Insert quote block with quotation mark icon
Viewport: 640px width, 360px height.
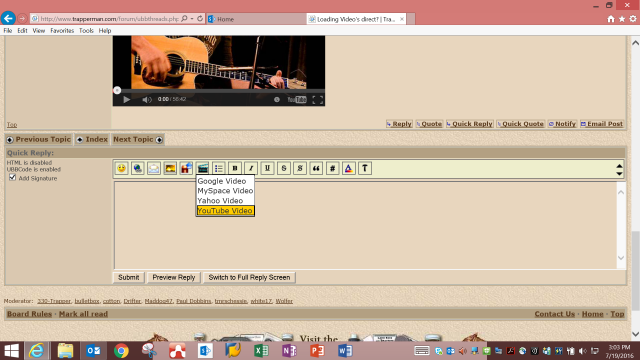pos(316,168)
